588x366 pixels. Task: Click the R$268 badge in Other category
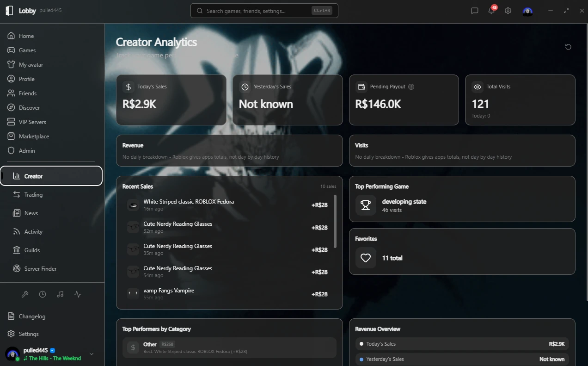pos(167,344)
